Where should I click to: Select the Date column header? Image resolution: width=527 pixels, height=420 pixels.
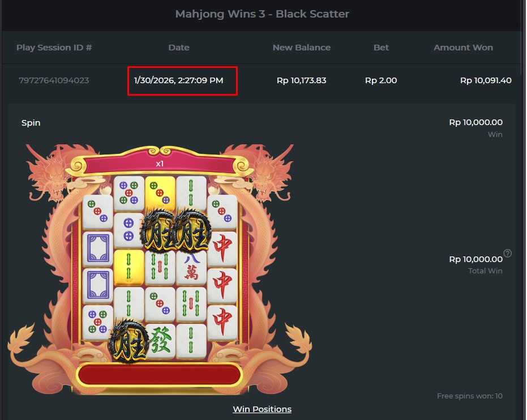(179, 48)
